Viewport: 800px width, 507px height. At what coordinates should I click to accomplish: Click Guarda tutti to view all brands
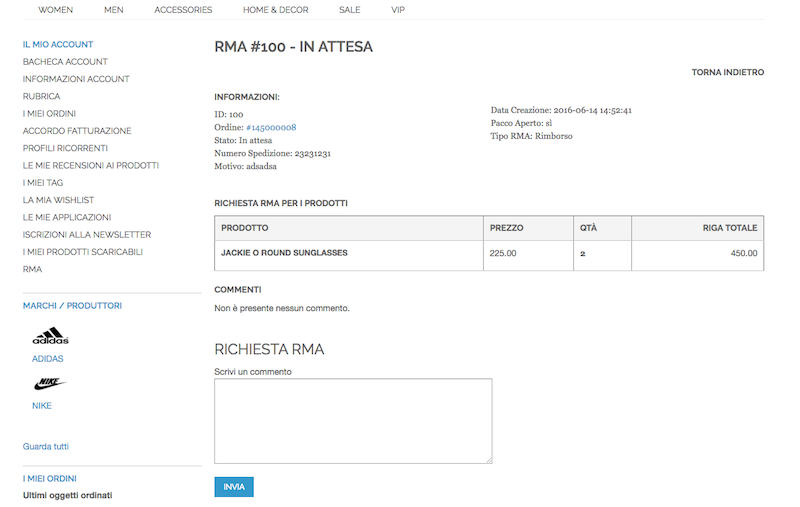coord(45,446)
